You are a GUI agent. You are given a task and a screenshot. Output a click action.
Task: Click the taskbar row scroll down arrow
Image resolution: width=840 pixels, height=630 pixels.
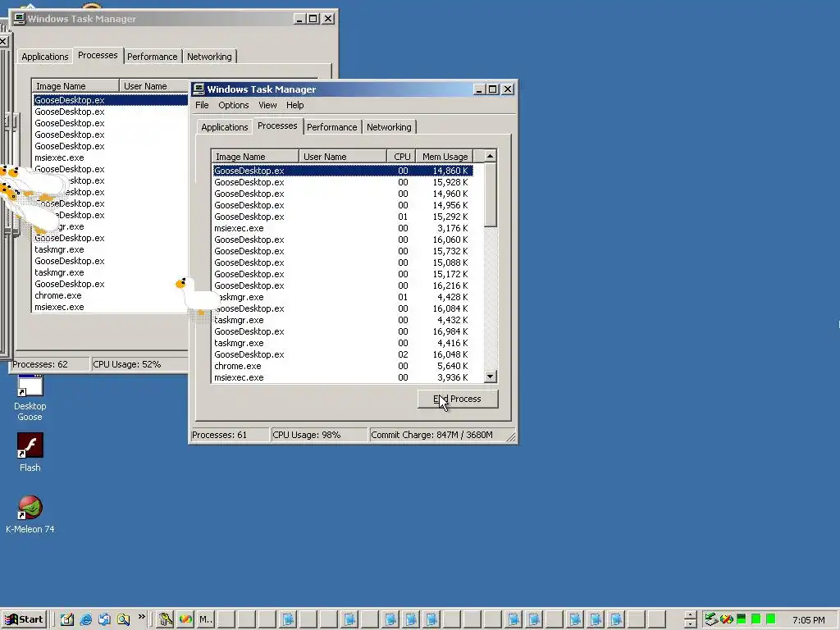(x=690, y=624)
